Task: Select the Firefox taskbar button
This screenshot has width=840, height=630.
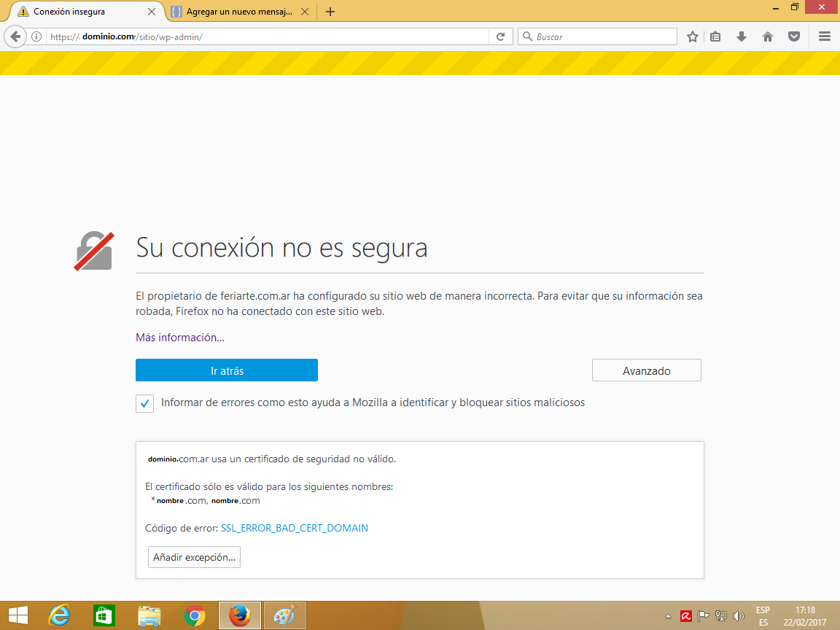Action: 239,615
